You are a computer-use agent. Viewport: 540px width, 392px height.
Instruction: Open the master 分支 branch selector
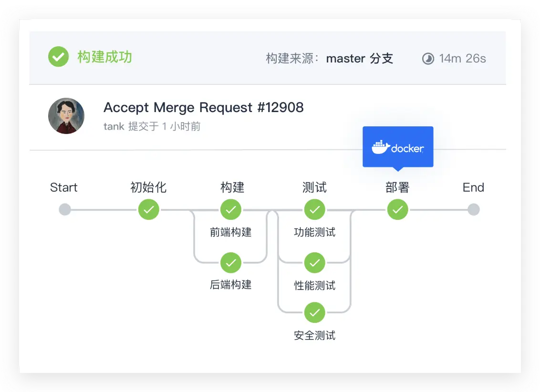[x=360, y=59]
